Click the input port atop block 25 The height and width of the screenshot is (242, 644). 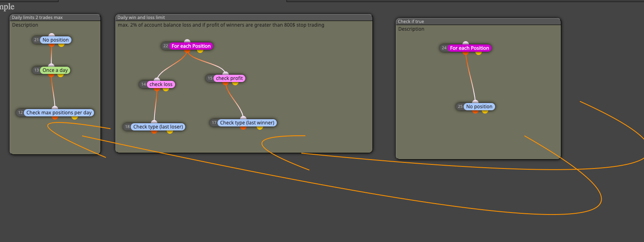(x=475, y=102)
